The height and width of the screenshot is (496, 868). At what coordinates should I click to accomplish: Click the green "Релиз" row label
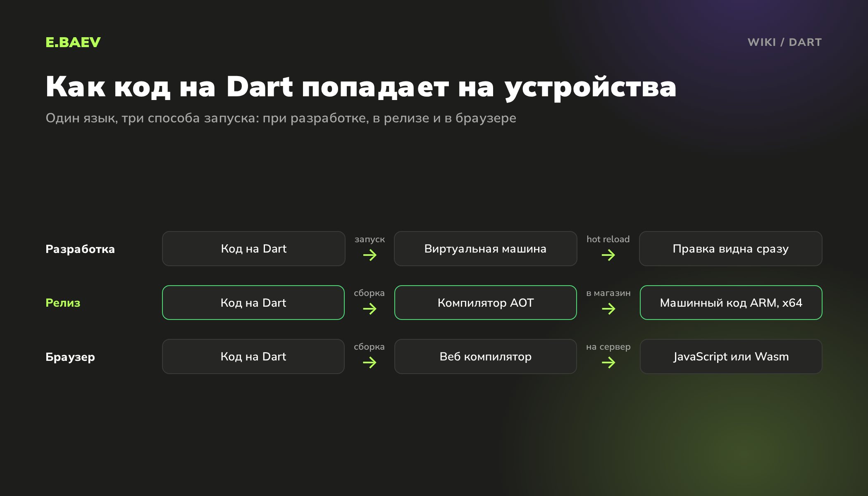click(63, 303)
